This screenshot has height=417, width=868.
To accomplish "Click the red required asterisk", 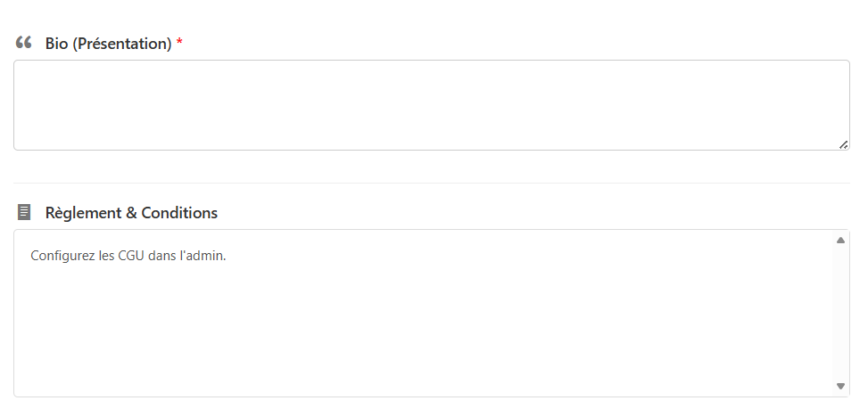I will [179, 43].
